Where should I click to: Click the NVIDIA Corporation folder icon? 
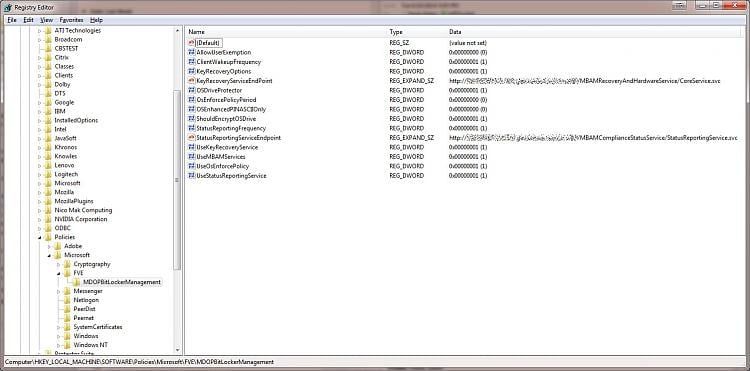pos(48,219)
